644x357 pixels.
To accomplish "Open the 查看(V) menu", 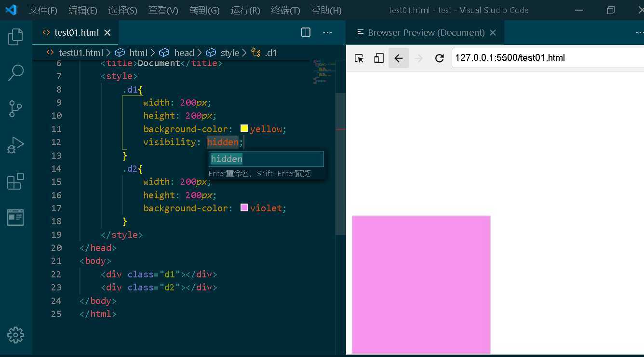I will coord(163,10).
